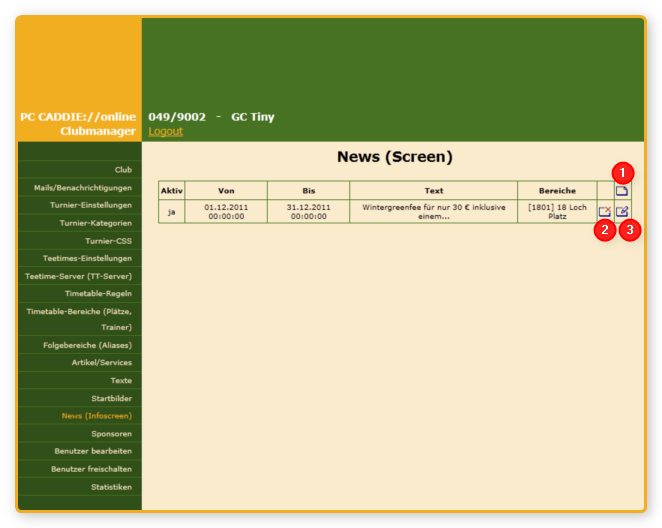
Task: Open the Startbilder section
Action: pyautogui.click(x=111, y=398)
